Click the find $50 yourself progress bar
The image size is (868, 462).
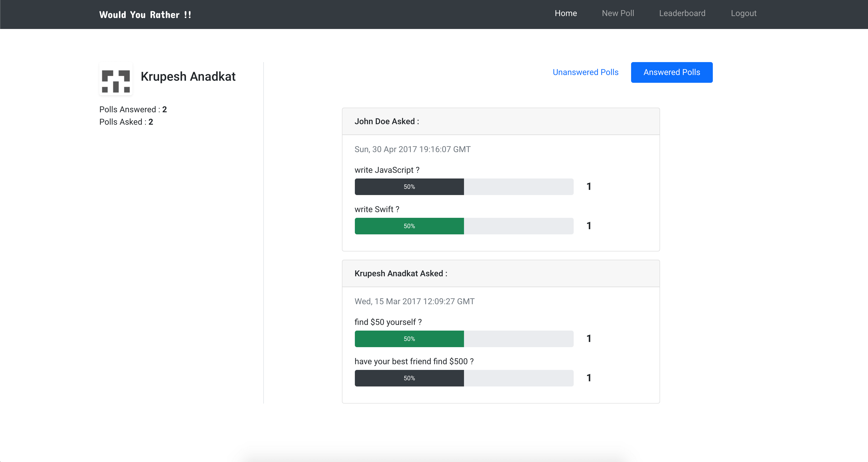[x=464, y=339]
